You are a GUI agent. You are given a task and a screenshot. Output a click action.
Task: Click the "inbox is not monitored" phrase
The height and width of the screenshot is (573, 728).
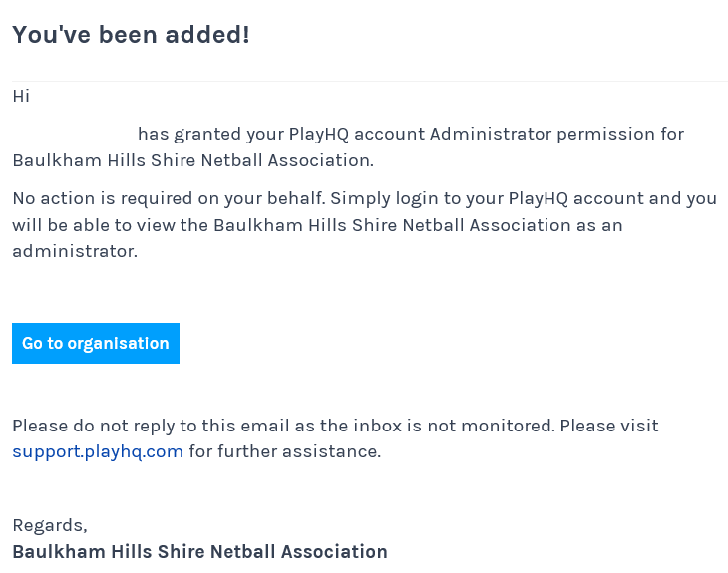[x=455, y=426]
